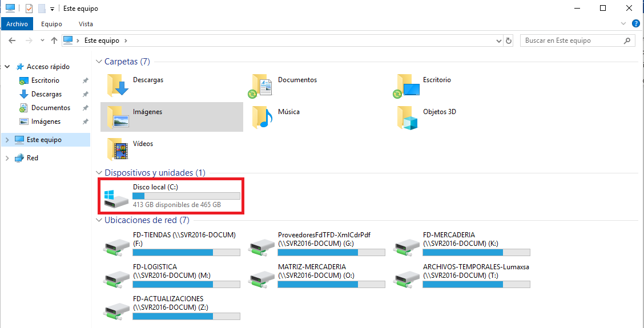Open the Descargas folder icon
This screenshot has height=328, width=644.
click(x=118, y=84)
